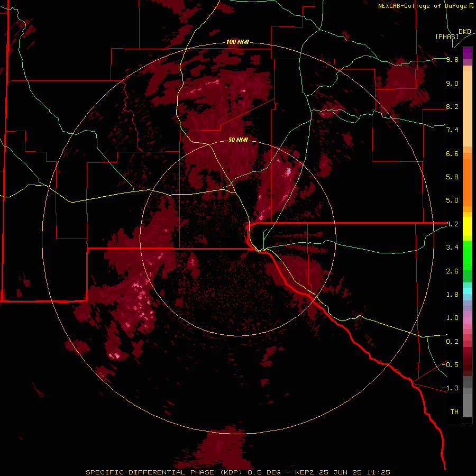Image resolution: width=476 pixels, height=476 pixels.
Task: Click the yellow segment of the color bar
Action: (x=467, y=226)
